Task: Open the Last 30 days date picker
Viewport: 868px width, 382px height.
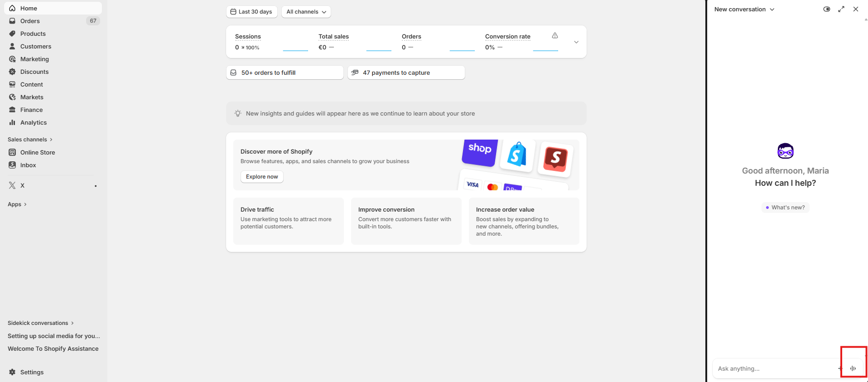Action: coord(251,12)
